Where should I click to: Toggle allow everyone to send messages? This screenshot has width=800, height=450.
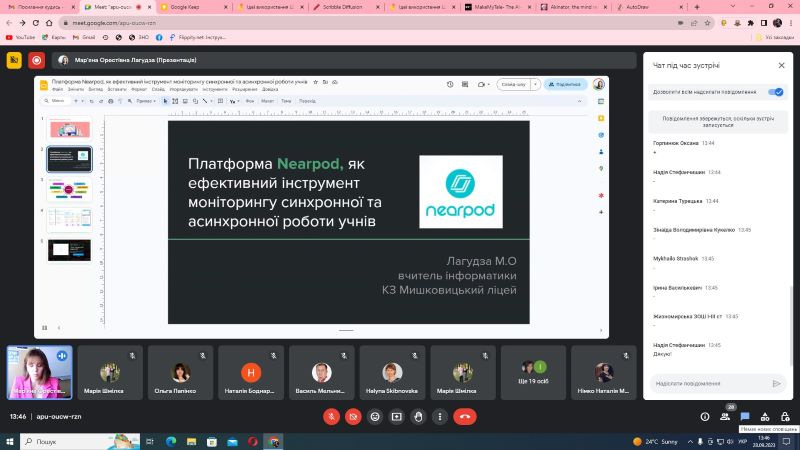click(776, 92)
